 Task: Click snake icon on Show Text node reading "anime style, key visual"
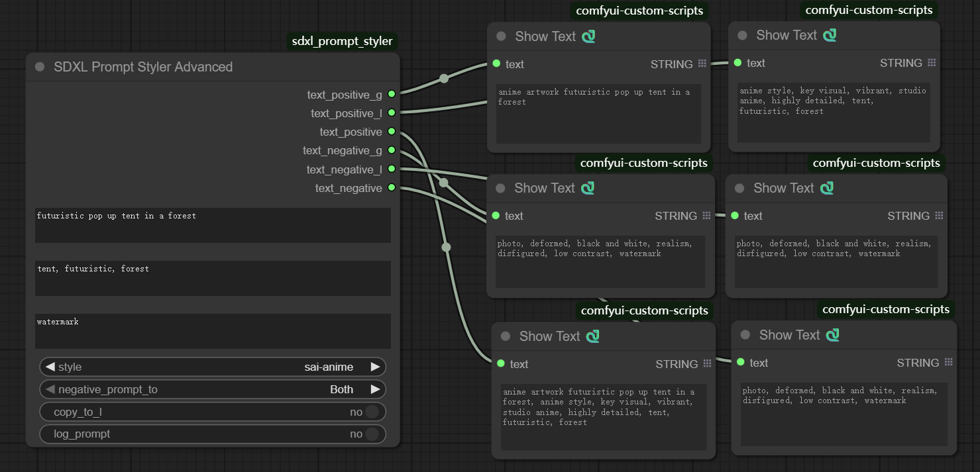[830, 35]
